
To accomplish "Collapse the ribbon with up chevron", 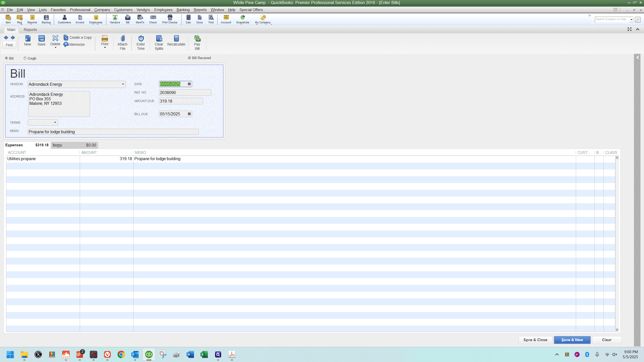I will (638, 29).
